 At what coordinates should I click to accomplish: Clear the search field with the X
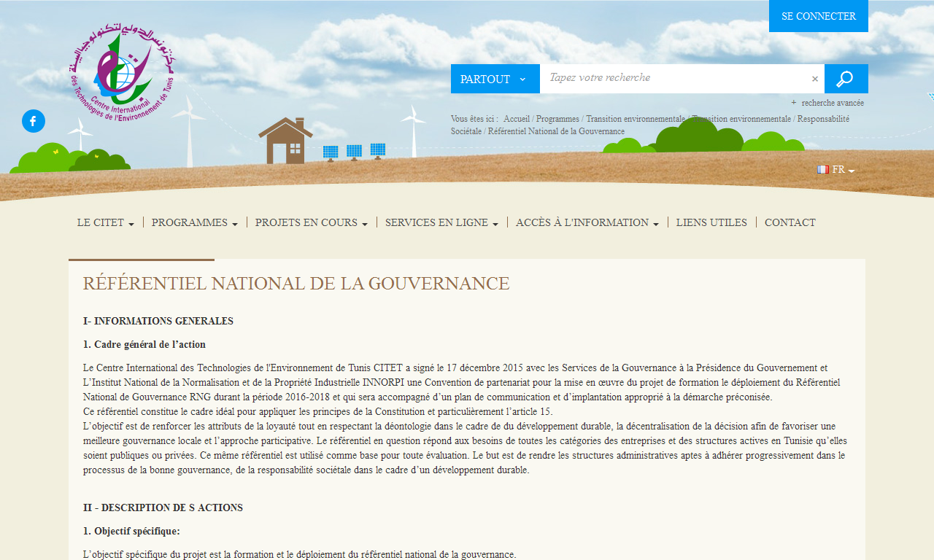click(x=815, y=79)
